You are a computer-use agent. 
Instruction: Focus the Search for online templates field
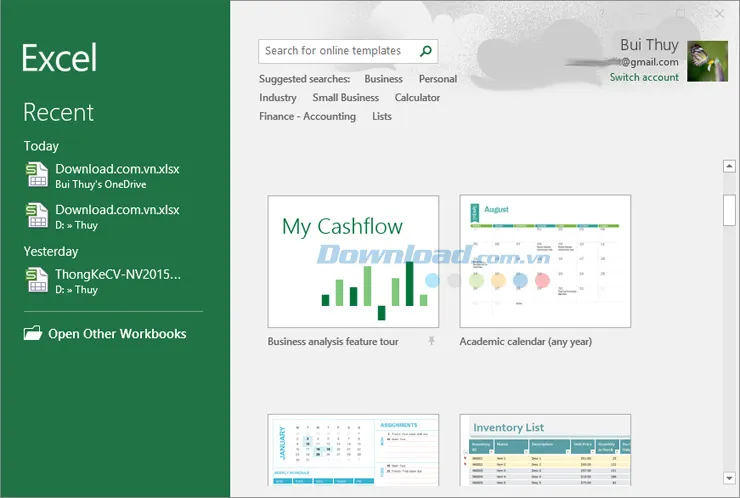click(x=348, y=51)
